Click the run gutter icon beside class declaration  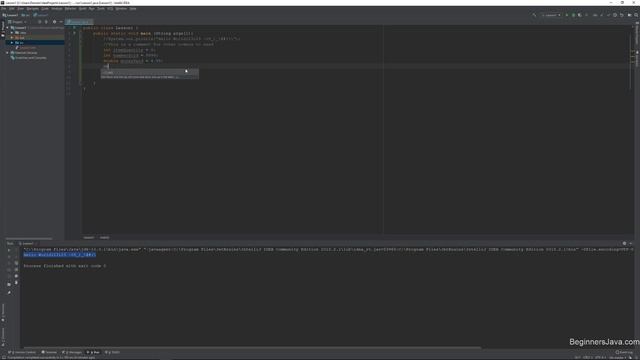click(74, 27)
